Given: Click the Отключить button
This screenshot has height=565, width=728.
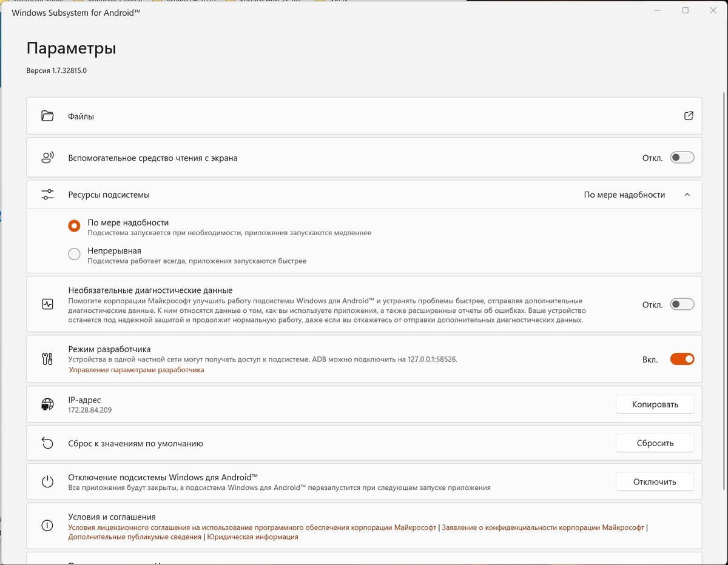Looking at the screenshot, I should pyautogui.click(x=655, y=482).
